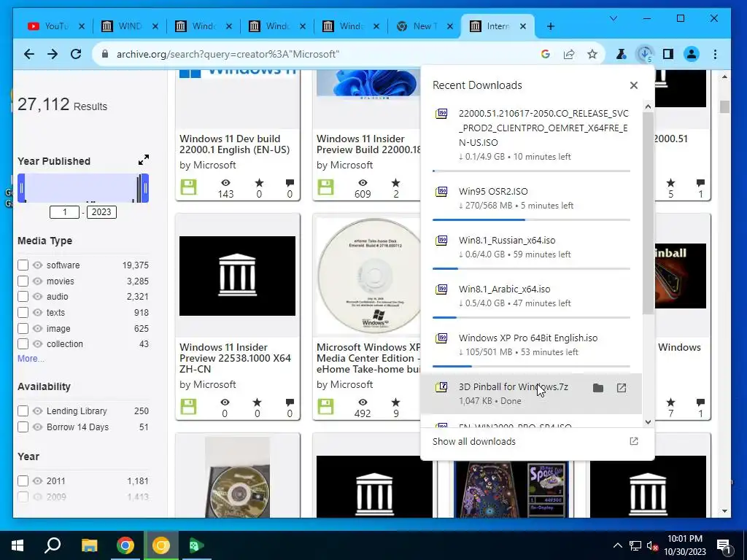Check the Lending Library availability checkbox
This screenshot has width=747, height=560.
pyautogui.click(x=23, y=411)
